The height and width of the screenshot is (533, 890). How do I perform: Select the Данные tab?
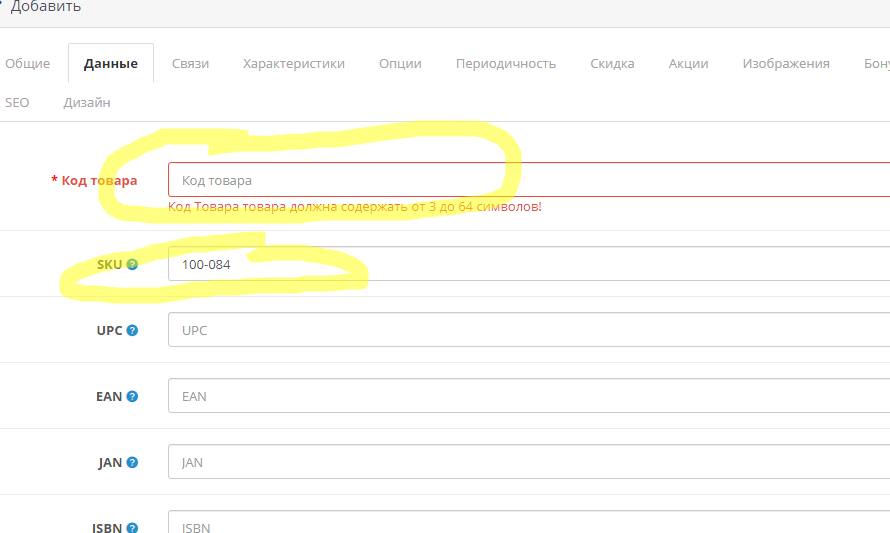tap(111, 64)
